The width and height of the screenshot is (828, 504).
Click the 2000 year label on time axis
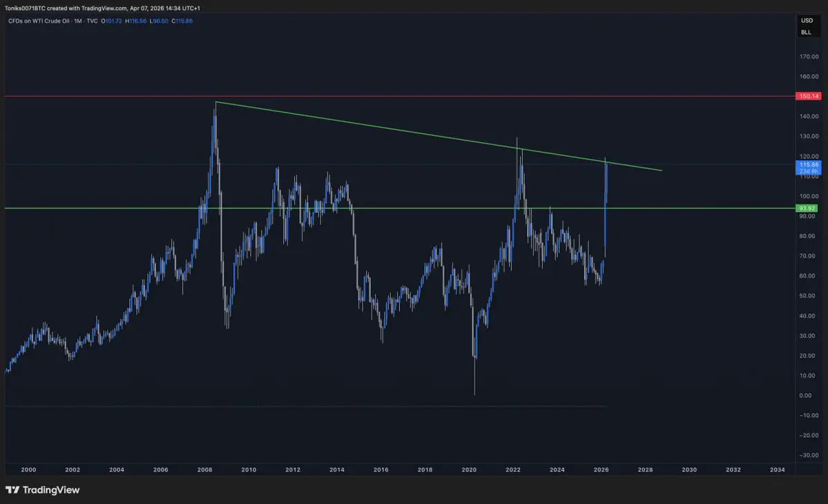(x=28, y=469)
